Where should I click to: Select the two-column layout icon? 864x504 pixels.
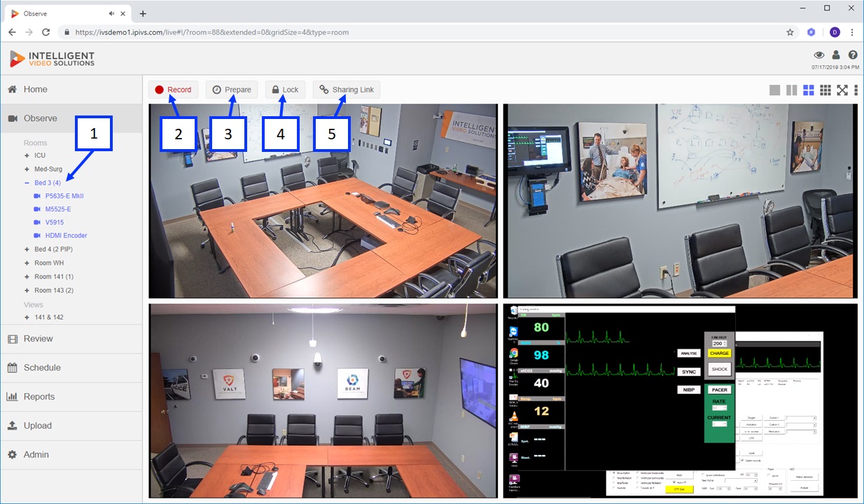click(x=792, y=90)
